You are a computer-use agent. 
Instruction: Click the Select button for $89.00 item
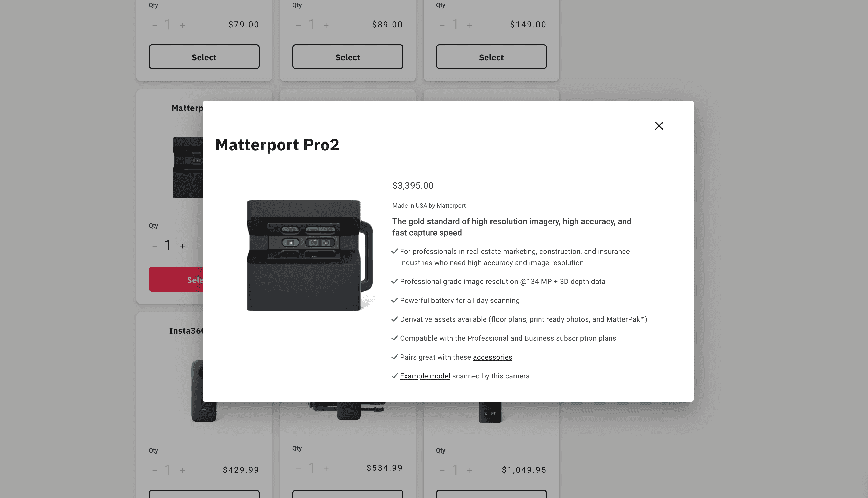pos(348,57)
